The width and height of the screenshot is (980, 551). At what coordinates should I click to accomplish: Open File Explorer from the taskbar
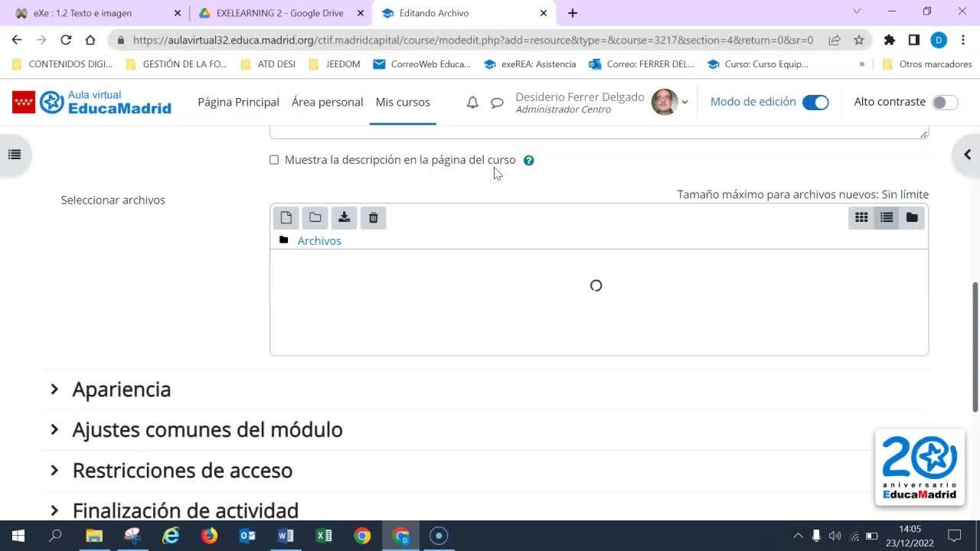click(93, 536)
